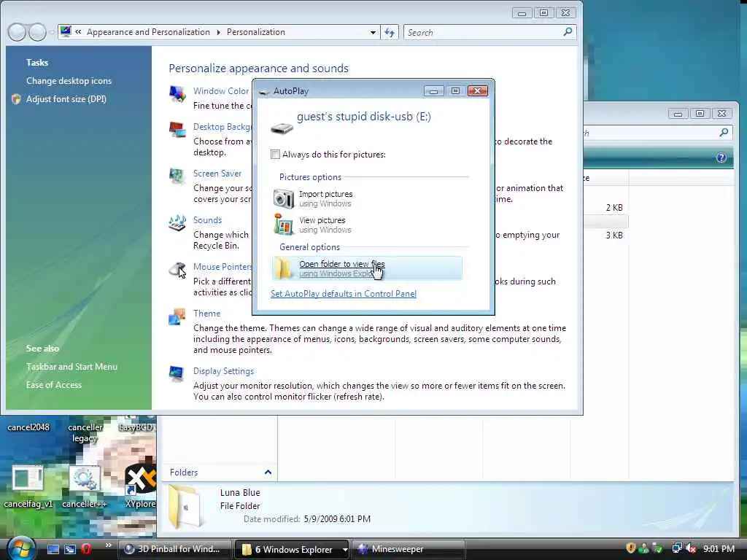
Task: Click the Back arrow in Personalization window
Action: point(18,32)
